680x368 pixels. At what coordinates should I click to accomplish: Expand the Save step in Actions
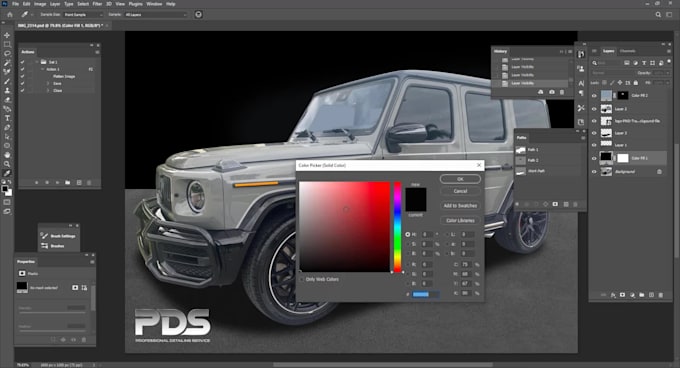click(x=48, y=83)
